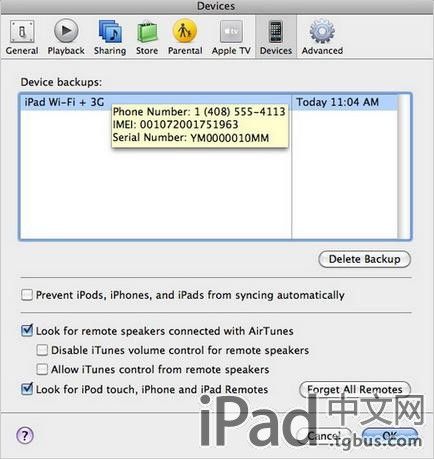
Task: Open the Advanced gear icon
Action: coord(322,31)
